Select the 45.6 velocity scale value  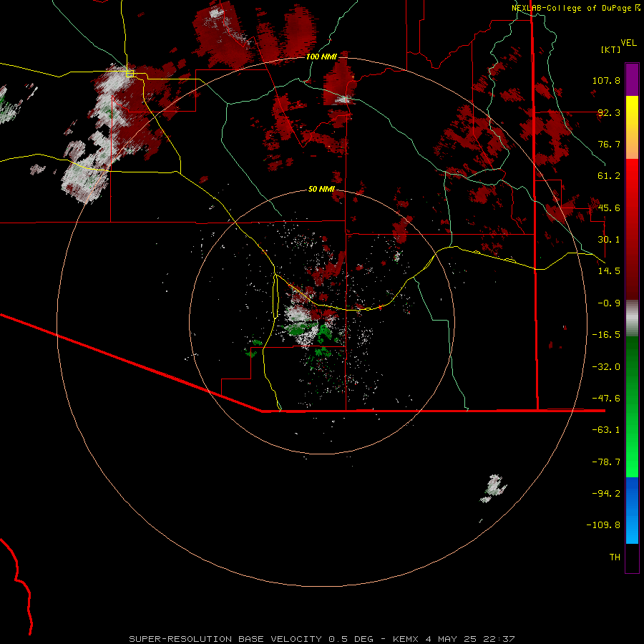coord(609,208)
